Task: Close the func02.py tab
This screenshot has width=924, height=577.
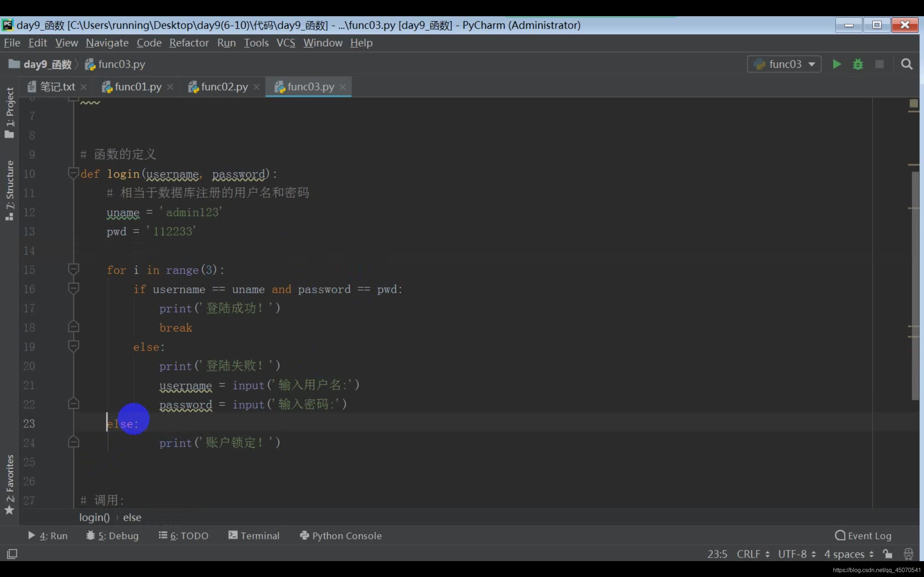Action: tap(257, 87)
